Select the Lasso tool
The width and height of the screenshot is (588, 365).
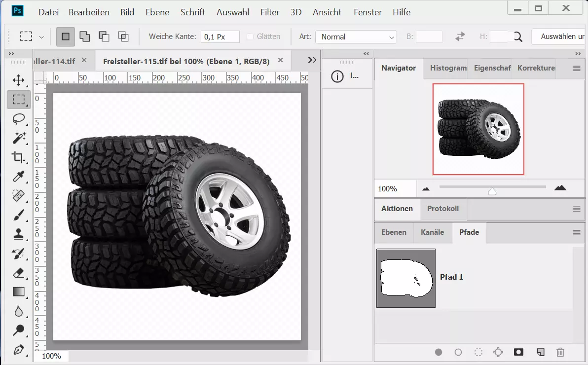coord(19,119)
